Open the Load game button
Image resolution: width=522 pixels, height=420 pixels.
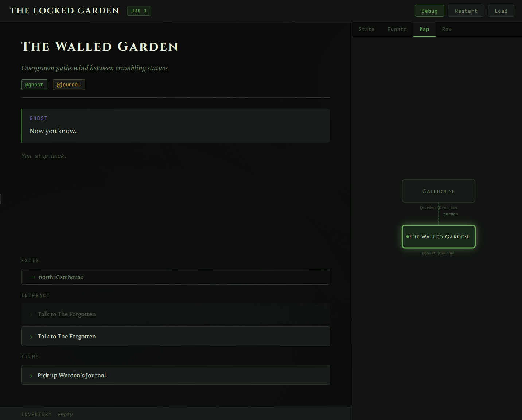[x=501, y=11]
